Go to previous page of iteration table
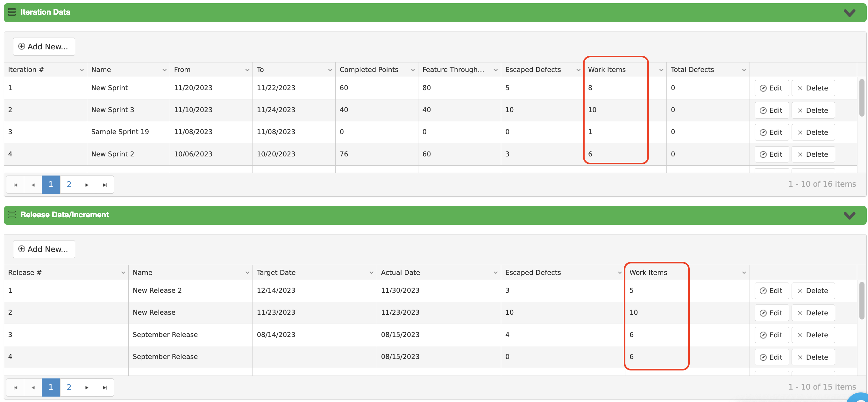Viewport: 868px width, 402px height. pyautogui.click(x=33, y=185)
